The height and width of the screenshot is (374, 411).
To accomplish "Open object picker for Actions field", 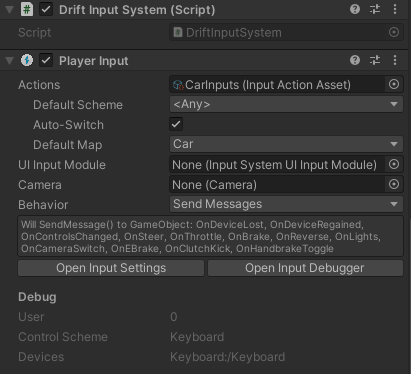I will (x=394, y=84).
